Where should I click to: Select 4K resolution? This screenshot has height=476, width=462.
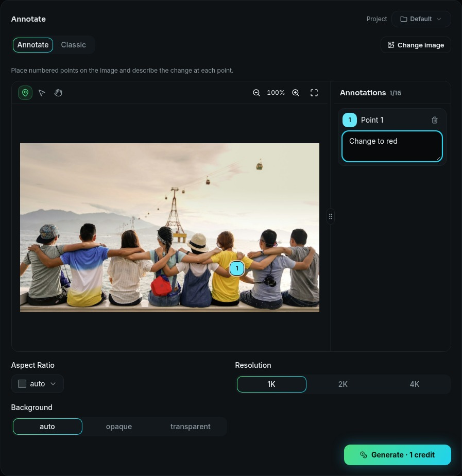click(414, 384)
